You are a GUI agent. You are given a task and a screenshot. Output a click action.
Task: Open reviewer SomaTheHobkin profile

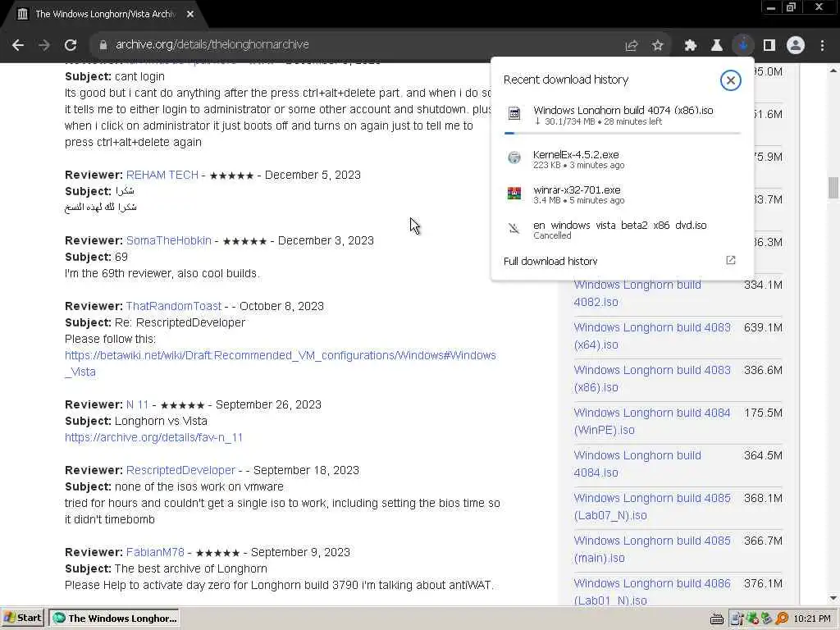click(x=169, y=240)
